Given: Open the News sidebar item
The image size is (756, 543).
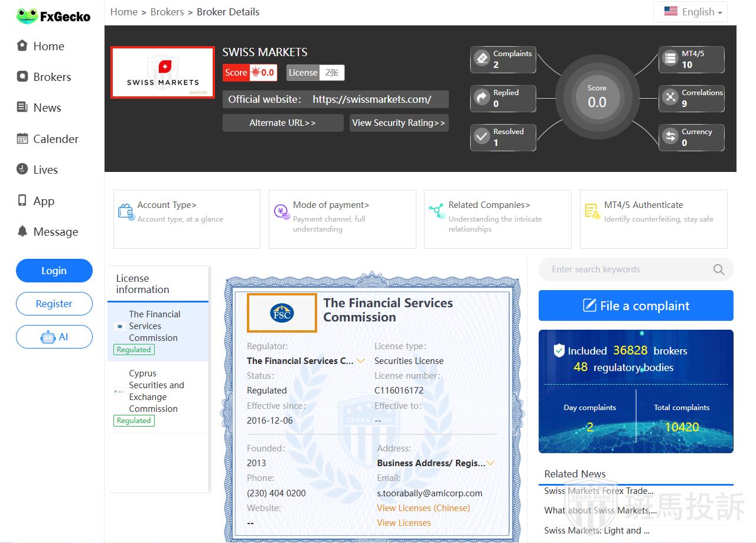Looking at the screenshot, I should point(47,108).
